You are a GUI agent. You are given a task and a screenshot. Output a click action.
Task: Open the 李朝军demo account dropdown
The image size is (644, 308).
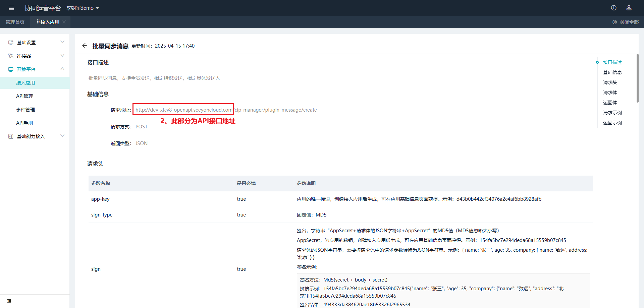pyautogui.click(x=83, y=8)
